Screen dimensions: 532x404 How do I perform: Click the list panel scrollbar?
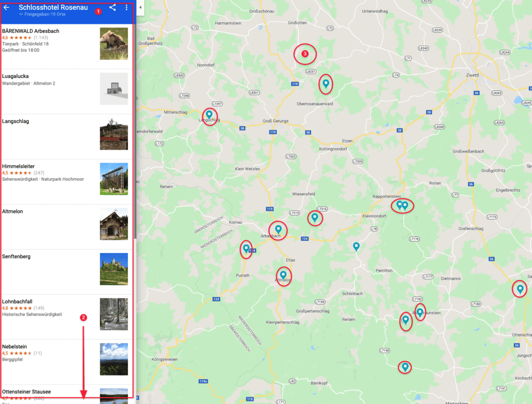coord(135,130)
